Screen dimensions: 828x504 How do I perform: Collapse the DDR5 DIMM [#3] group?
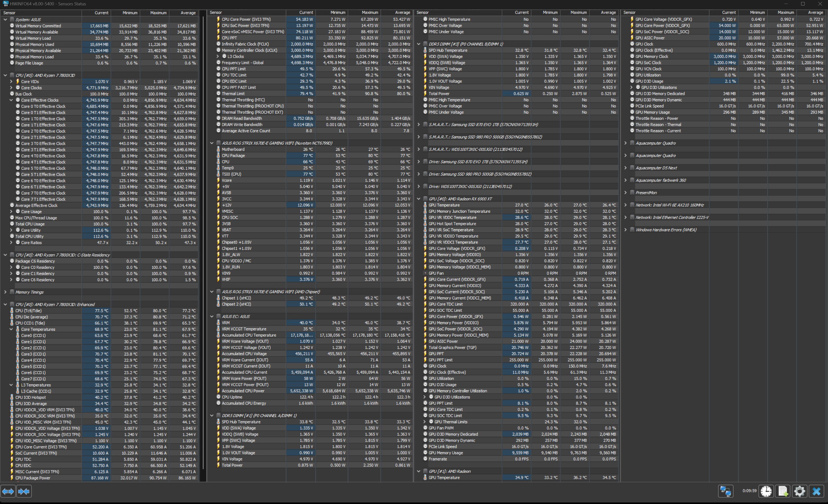[x=419, y=44]
